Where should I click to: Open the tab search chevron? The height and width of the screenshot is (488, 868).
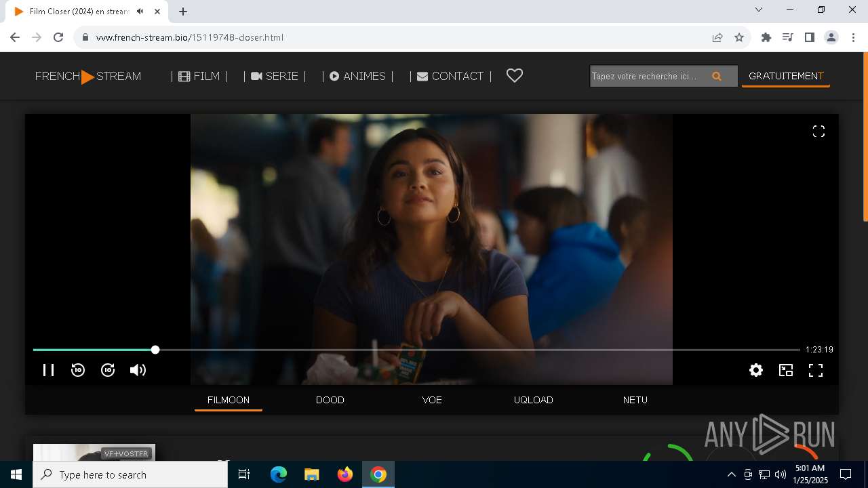[x=759, y=9]
